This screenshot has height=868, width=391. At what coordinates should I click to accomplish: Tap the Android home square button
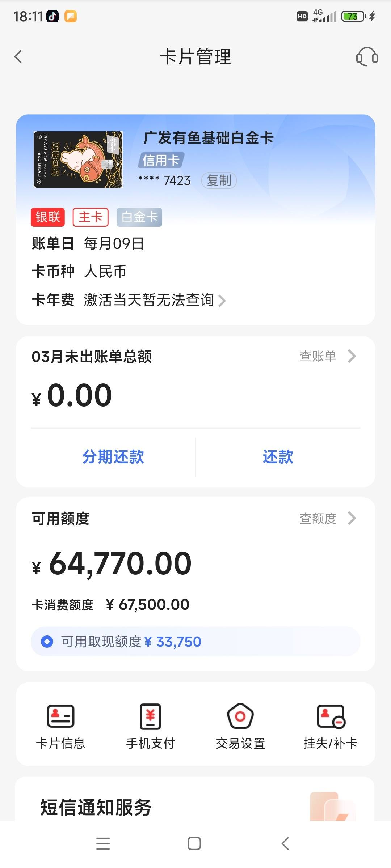point(194,844)
